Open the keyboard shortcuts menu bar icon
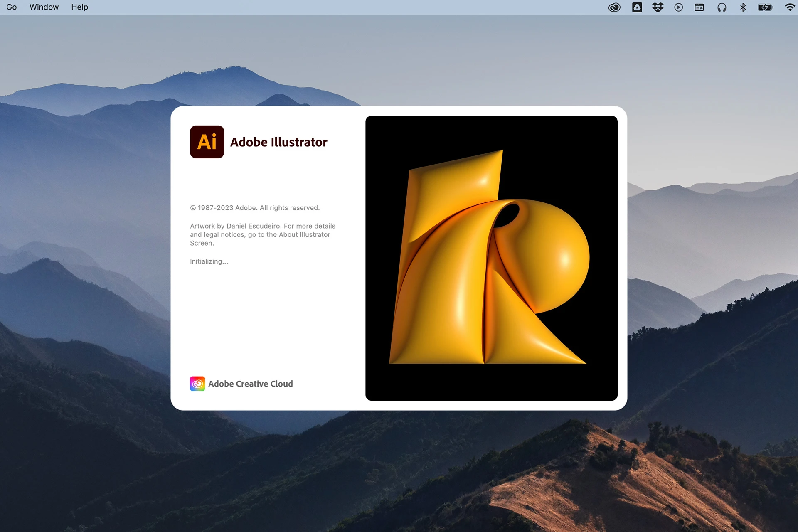The height and width of the screenshot is (532, 798). [700, 7]
